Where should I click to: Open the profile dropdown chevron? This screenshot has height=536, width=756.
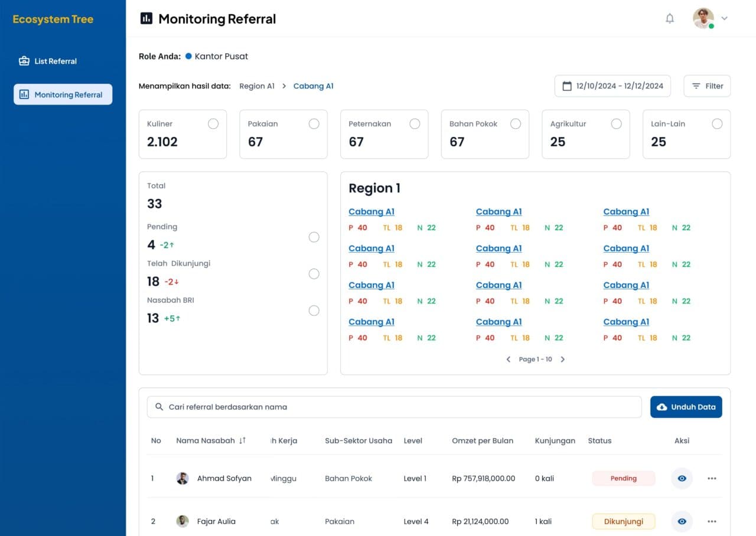click(x=724, y=18)
